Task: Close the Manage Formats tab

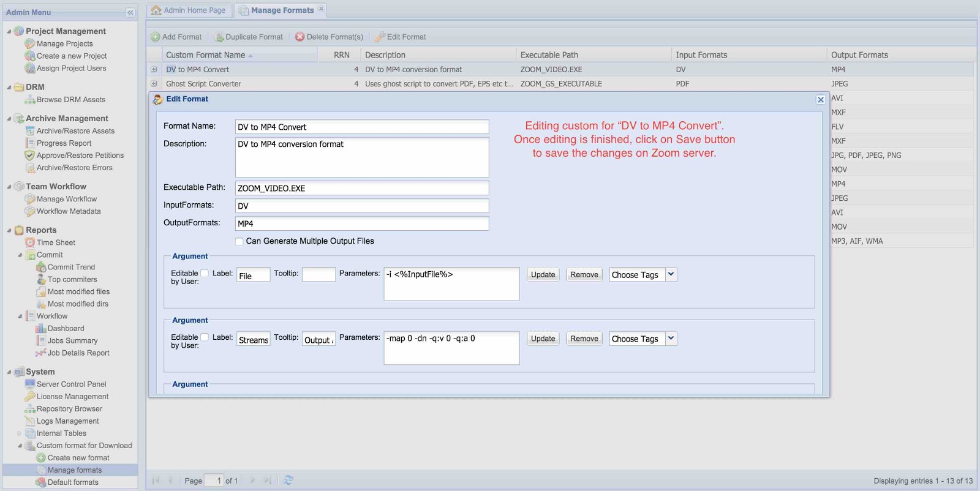Action: point(321,9)
